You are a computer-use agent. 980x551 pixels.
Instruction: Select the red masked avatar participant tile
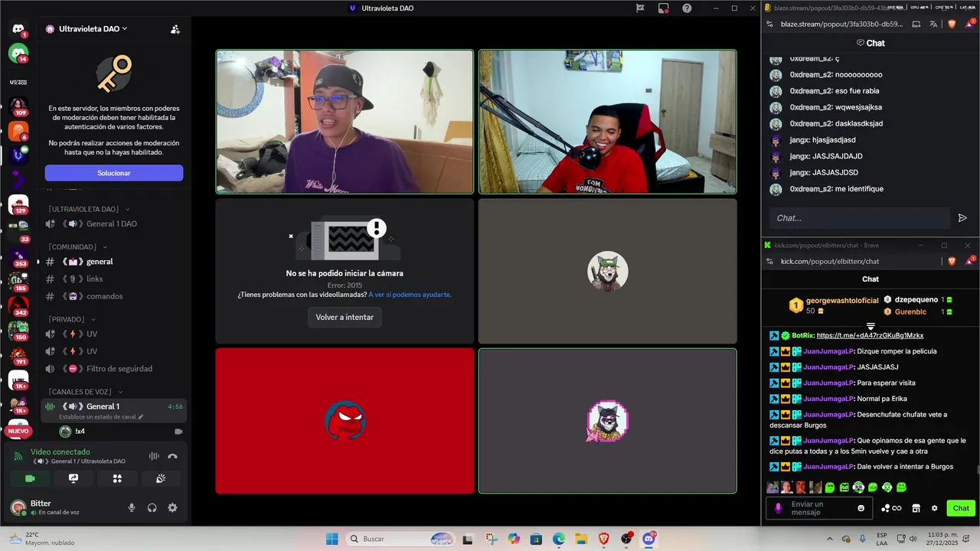click(x=345, y=420)
